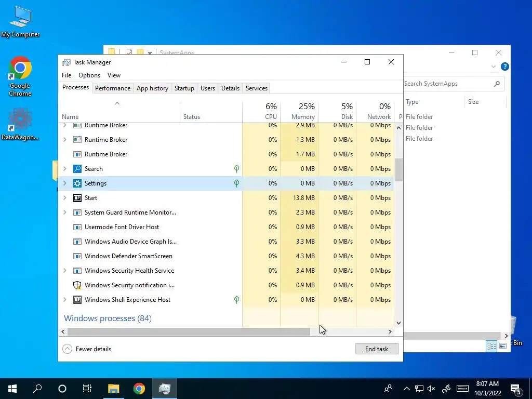
Task: Open Task View on the taskbar
Action: tap(87, 389)
